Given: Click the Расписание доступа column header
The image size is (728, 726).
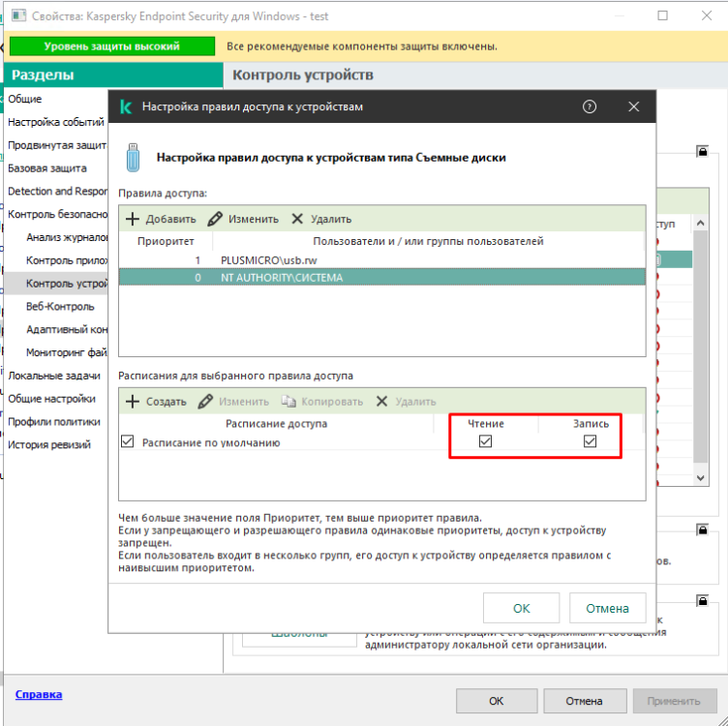Looking at the screenshot, I should click(276, 423).
